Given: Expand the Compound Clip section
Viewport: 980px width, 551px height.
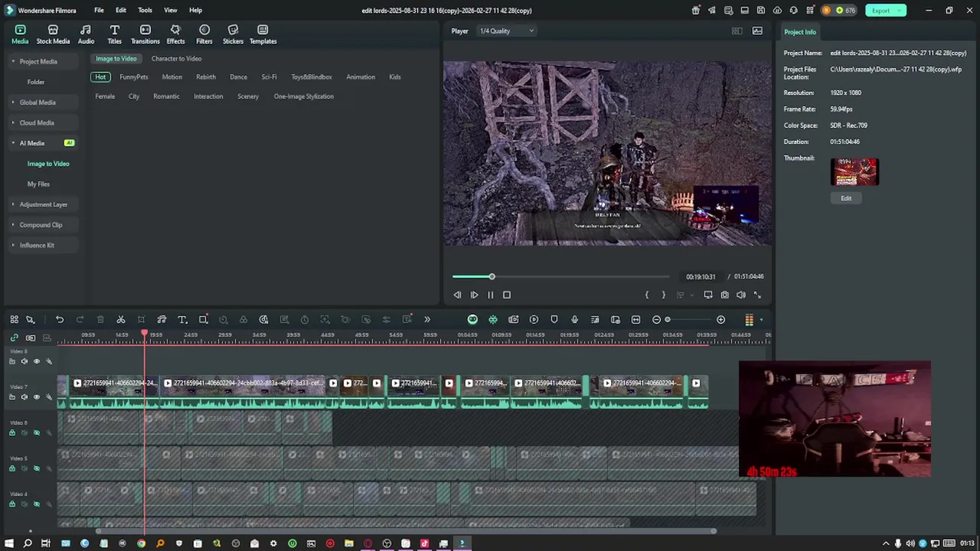Looking at the screenshot, I should 13,225.
